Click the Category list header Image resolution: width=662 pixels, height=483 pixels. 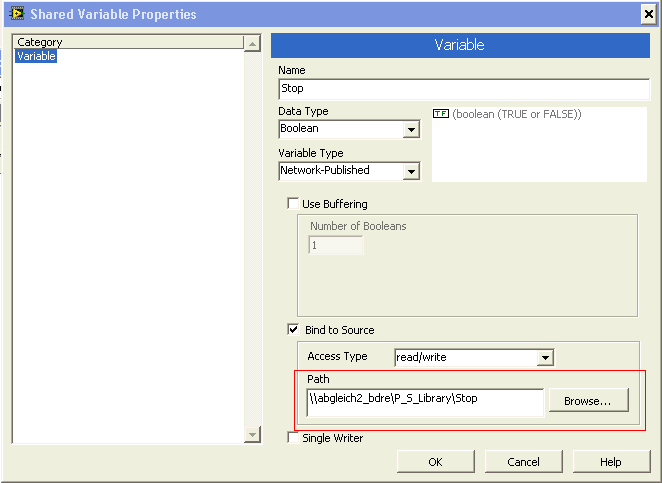coord(128,42)
